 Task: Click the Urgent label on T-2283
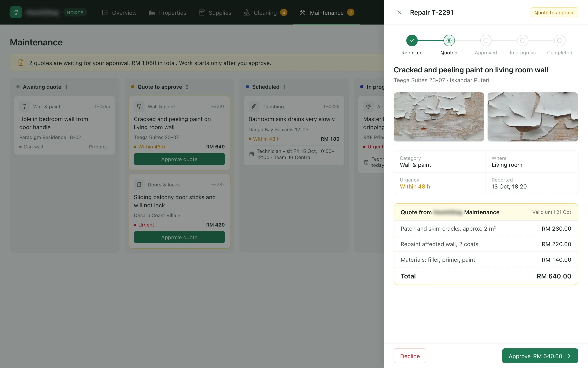pos(144,225)
